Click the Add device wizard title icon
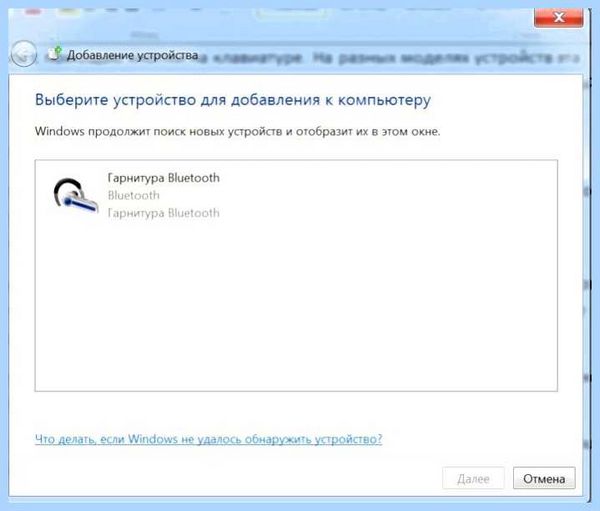The width and height of the screenshot is (600, 511). coord(55,54)
